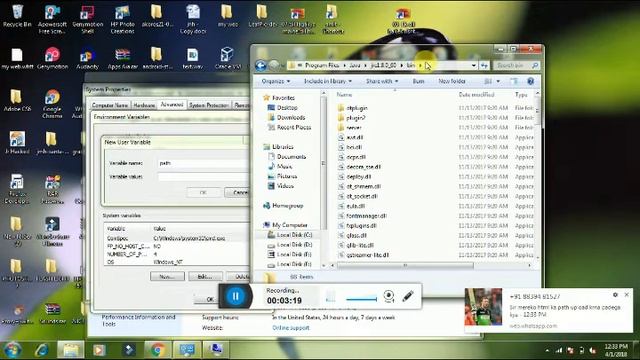This screenshot has height=360, width=640.
Task: Open the Apps Aazar desktop shortcut
Action: pyautogui.click(x=122, y=58)
